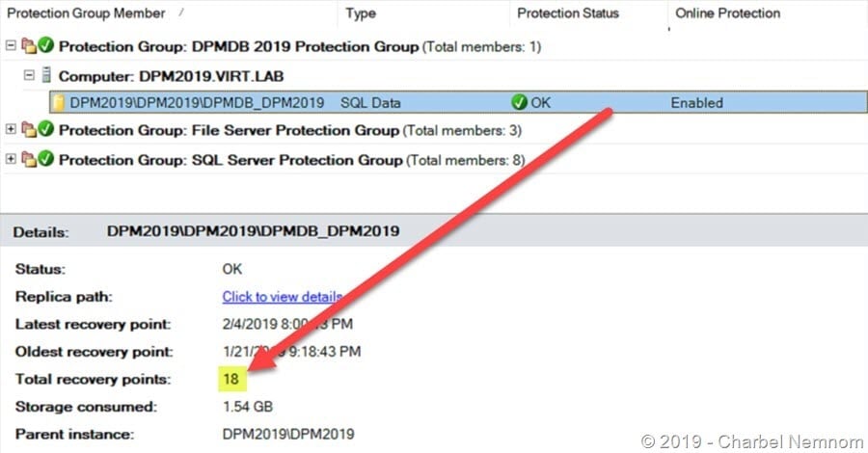Screen dimensions: 868x453
Task: Click the Status value OK in Details
Action: coord(231,269)
